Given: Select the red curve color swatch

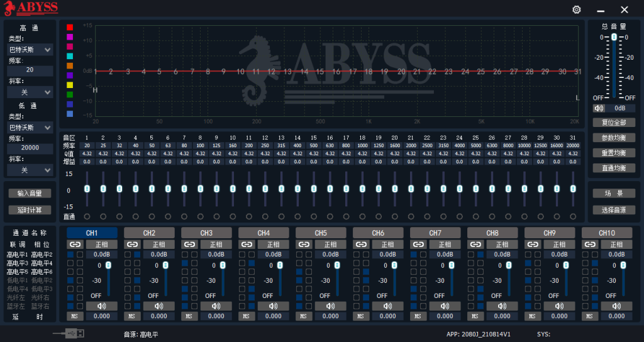Looking at the screenshot, I should click(70, 27).
